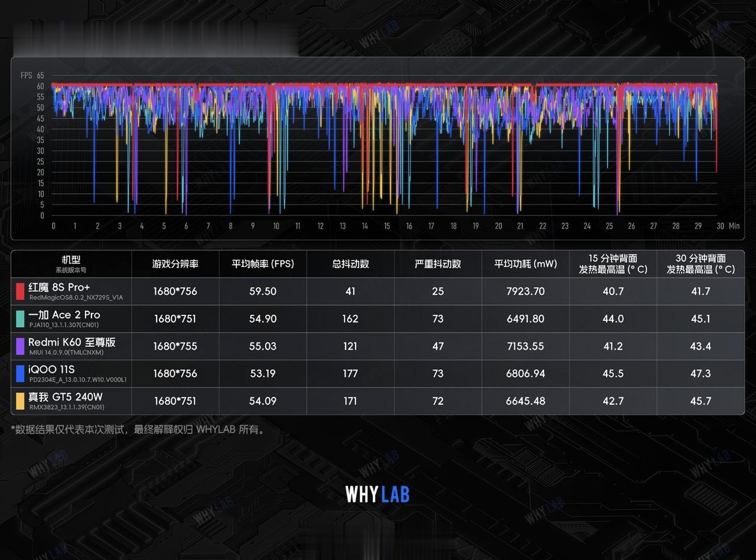Click 15-minute temperature 45.5
Image resolution: width=756 pixels, height=560 pixels.
613,373
